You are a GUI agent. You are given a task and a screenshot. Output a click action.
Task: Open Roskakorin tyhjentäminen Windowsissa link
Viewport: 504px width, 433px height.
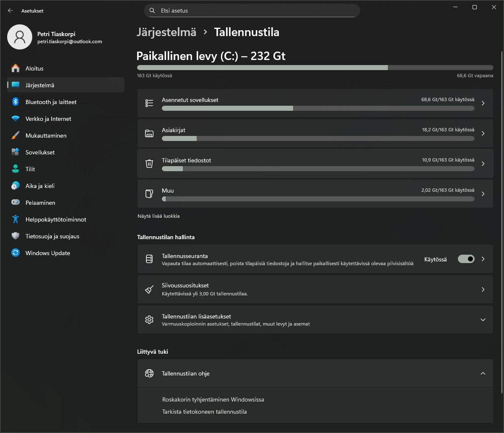pos(213,400)
